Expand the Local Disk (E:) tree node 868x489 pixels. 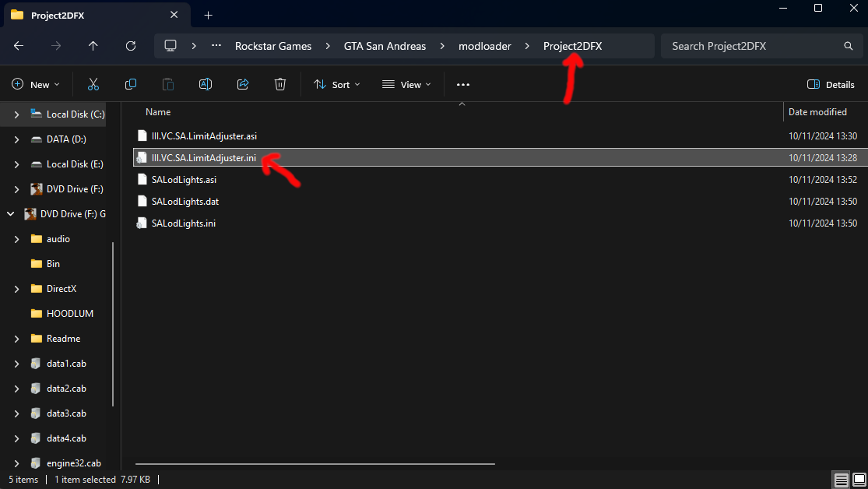16,164
